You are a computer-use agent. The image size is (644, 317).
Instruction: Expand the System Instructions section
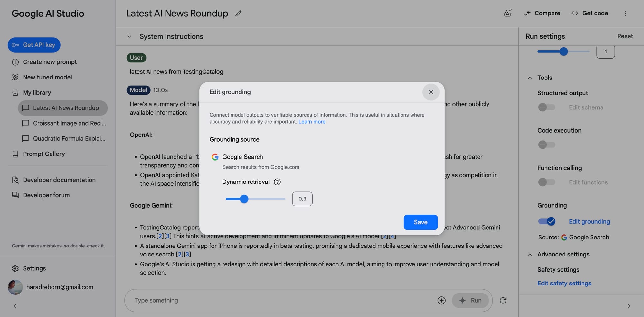[129, 36]
